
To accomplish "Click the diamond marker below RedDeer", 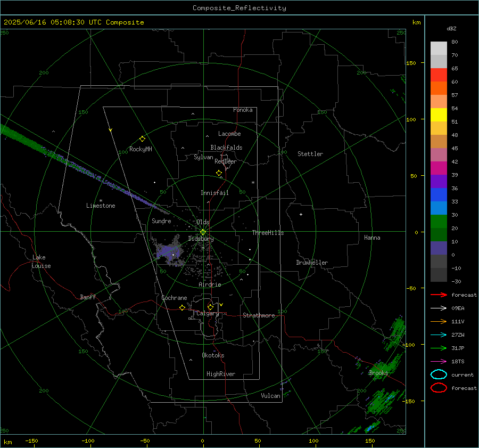I will point(219,173).
